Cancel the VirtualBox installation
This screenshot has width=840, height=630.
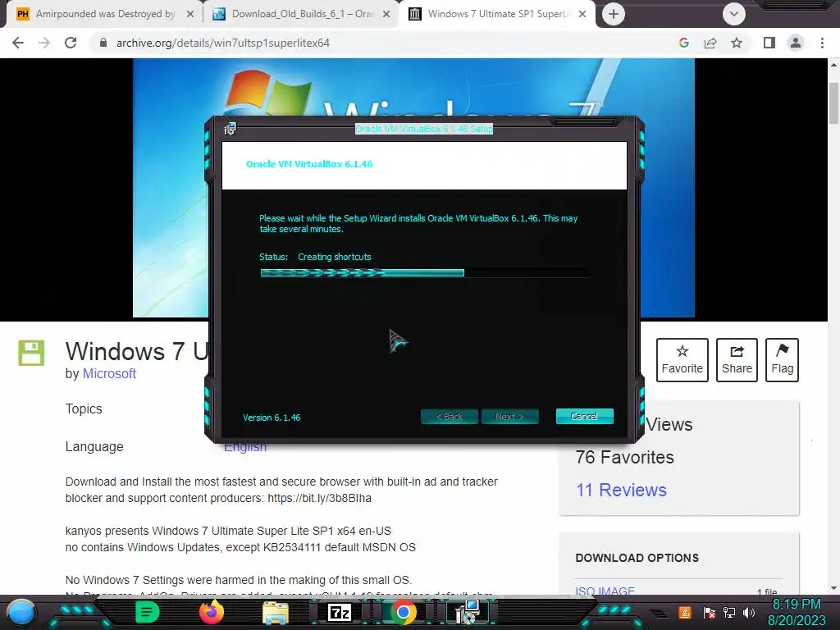click(x=584, y=416)
